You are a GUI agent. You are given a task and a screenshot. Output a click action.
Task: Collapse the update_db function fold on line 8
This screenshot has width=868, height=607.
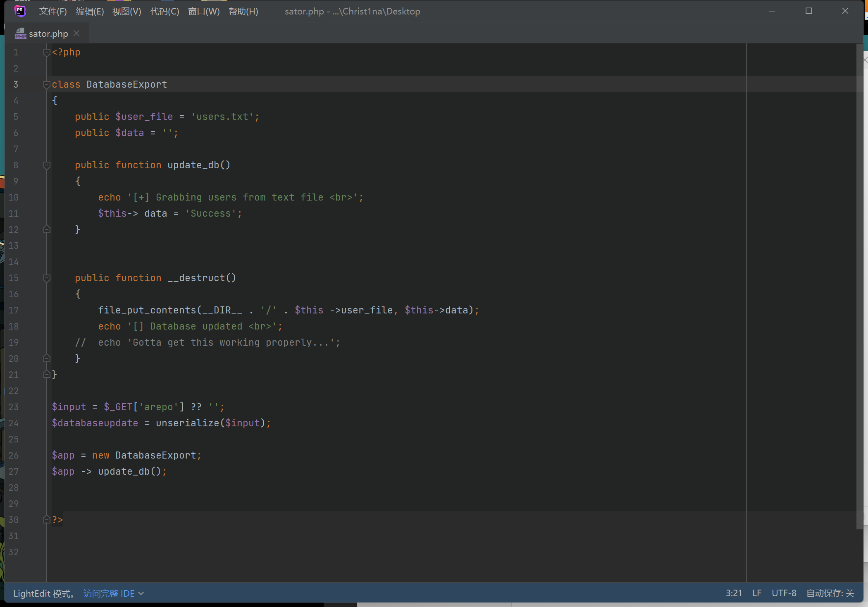[x=47, y=165]
